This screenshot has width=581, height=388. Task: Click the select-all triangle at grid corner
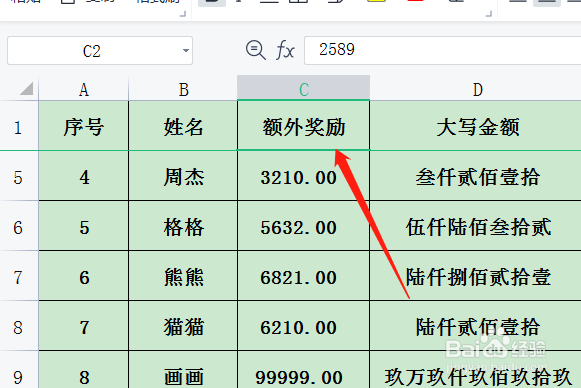point(26,89)
